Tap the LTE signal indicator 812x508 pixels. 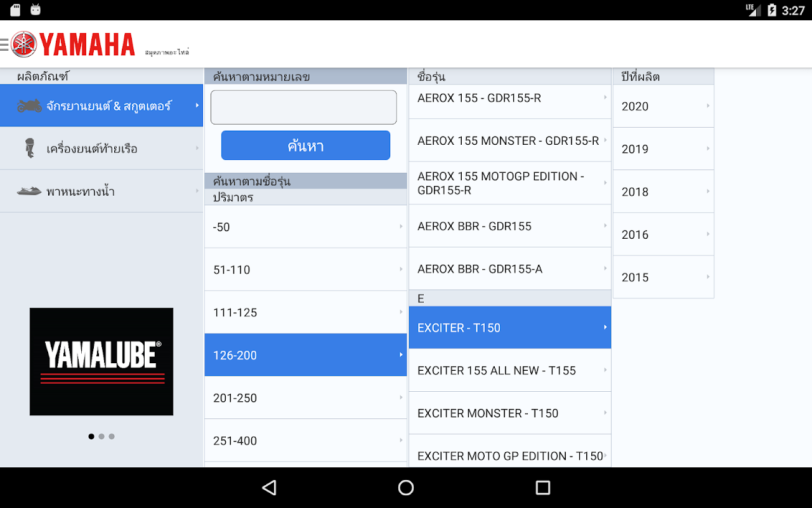click(753, 10)
